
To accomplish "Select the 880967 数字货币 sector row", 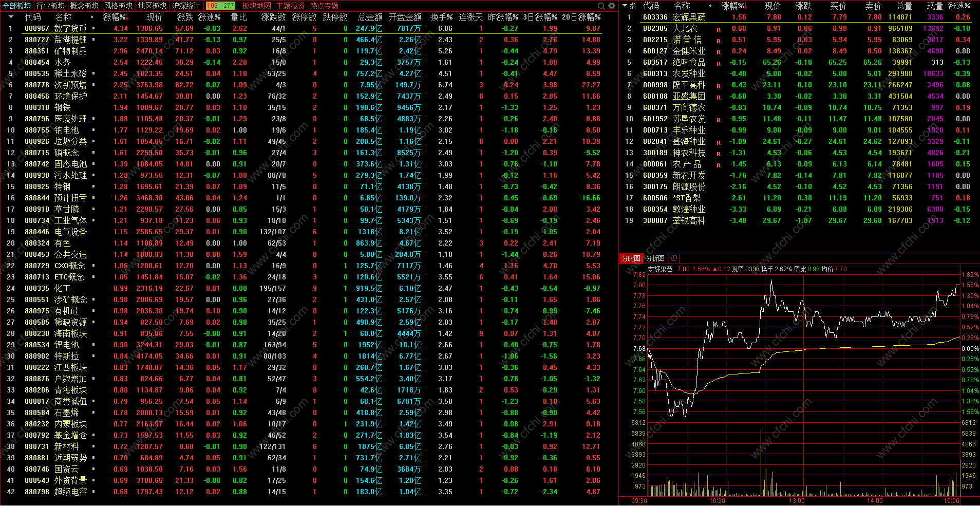I will pyautogui.click(x=309, y=28).
